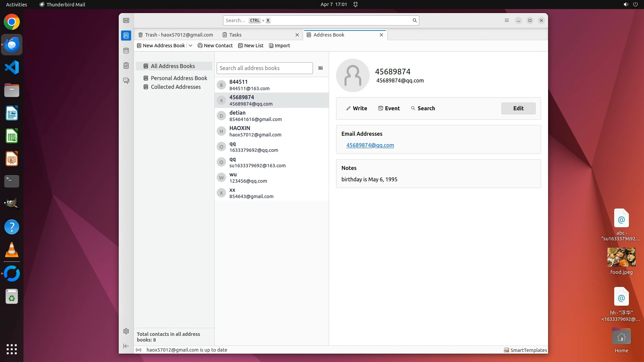Expand New Address Book dropdown arrow
644x362 pixels.
click(x=191, y=46)
